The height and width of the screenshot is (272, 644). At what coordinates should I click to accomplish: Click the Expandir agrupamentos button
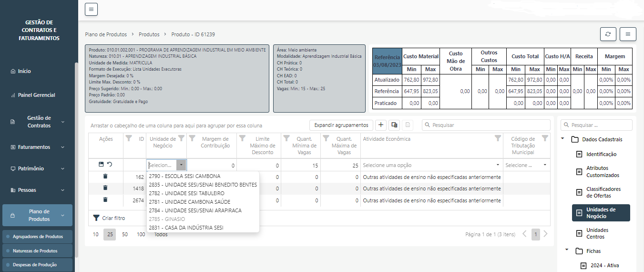[341, 125]
